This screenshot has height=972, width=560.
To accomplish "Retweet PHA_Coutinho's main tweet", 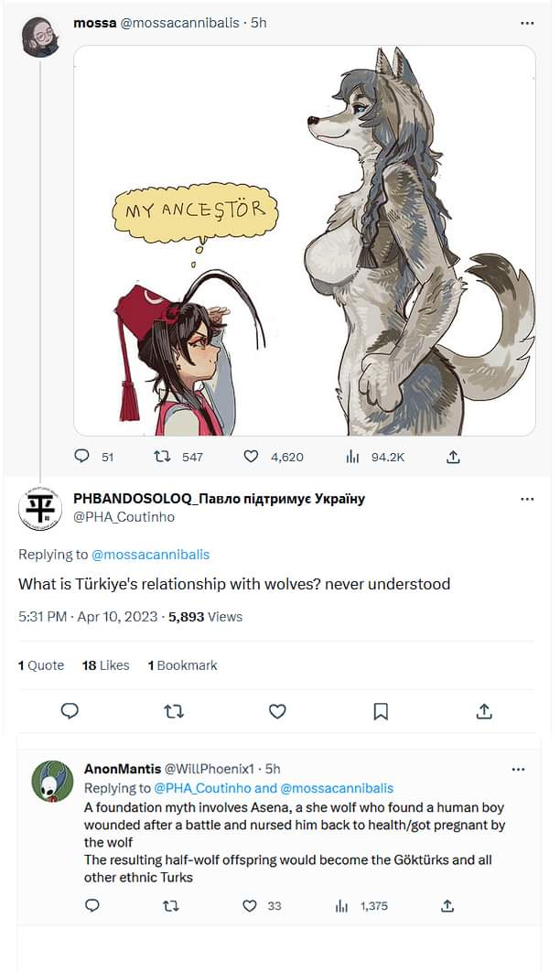I will 173,711.
